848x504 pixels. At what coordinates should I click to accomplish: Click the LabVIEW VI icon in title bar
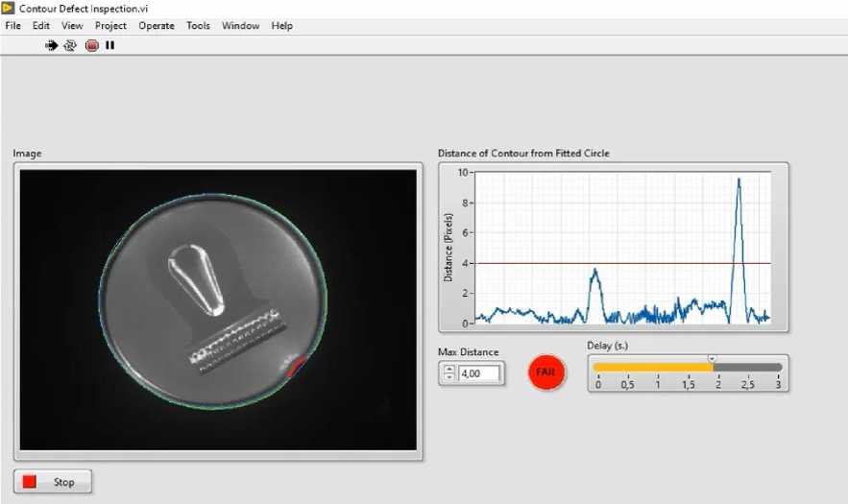(9, 8)
